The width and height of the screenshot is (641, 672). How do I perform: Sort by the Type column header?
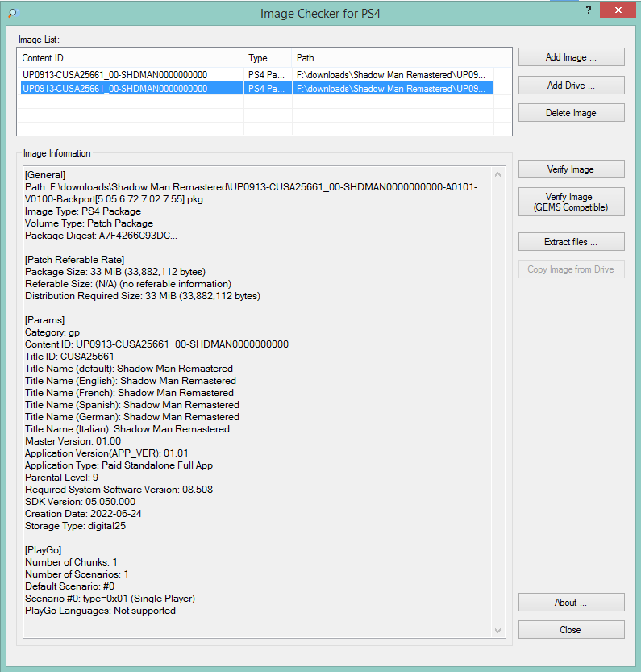[268, 58]
